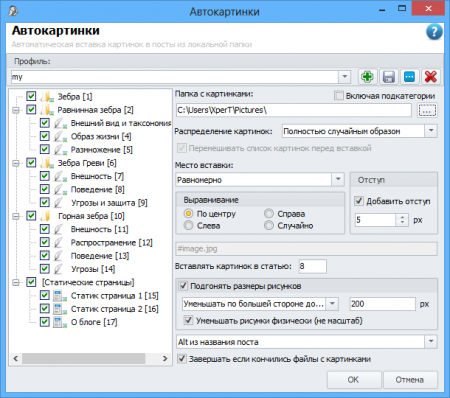Click the Статик страница 1 page icon
450x398 pixels.
(x=60, y=296)
